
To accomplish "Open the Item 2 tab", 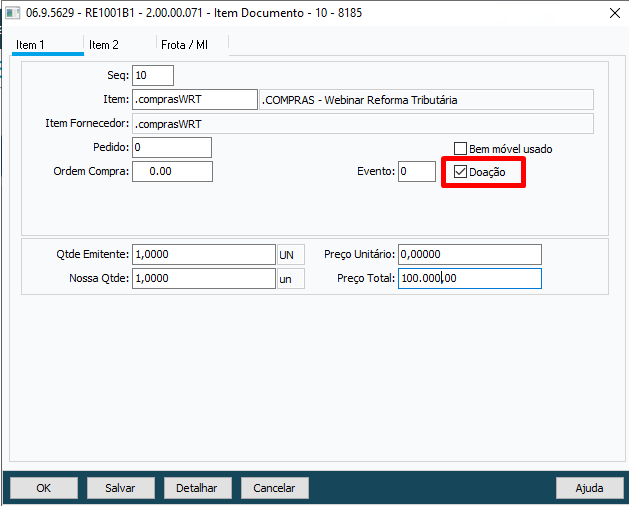I will pyautogui.click(x=120, y=45).
